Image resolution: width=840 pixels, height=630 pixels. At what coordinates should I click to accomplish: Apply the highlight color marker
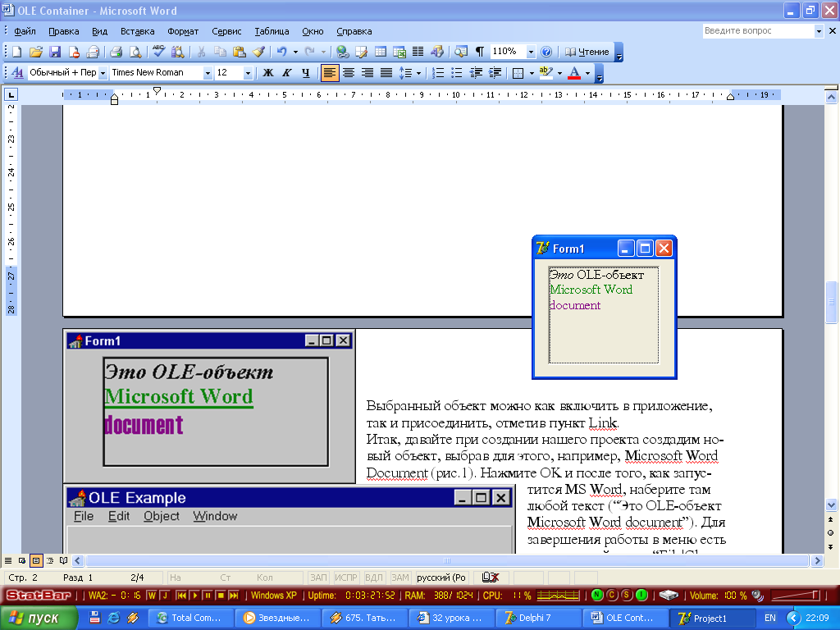coord(546,73)
